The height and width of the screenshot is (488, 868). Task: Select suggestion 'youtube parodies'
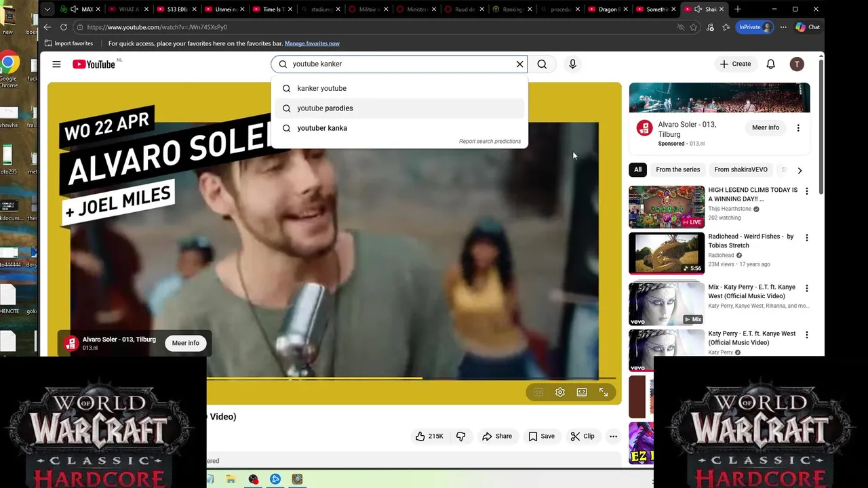[399, 108]
